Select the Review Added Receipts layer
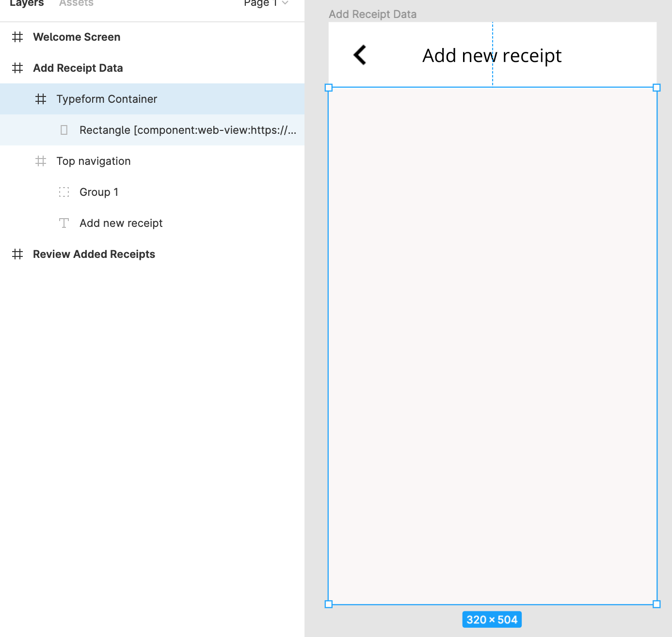The width and height of the screenshot is (672, 637). coord(152,254)
